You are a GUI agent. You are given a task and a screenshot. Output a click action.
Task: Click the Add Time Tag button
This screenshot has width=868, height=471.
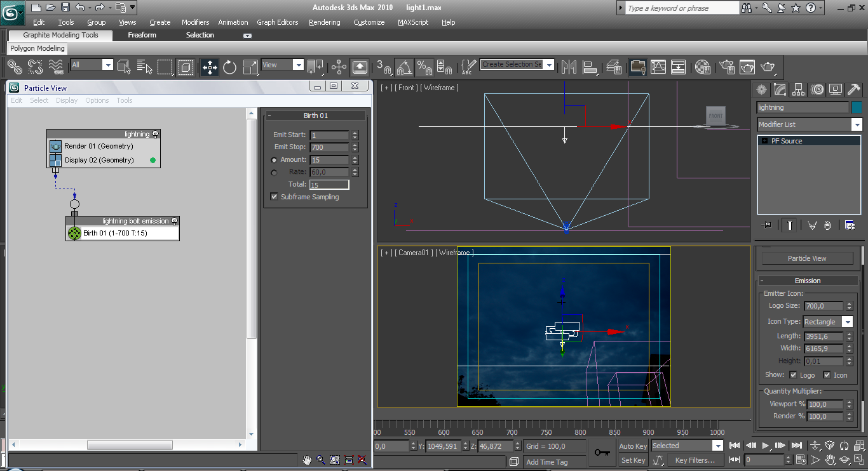(x=546, y=462)
